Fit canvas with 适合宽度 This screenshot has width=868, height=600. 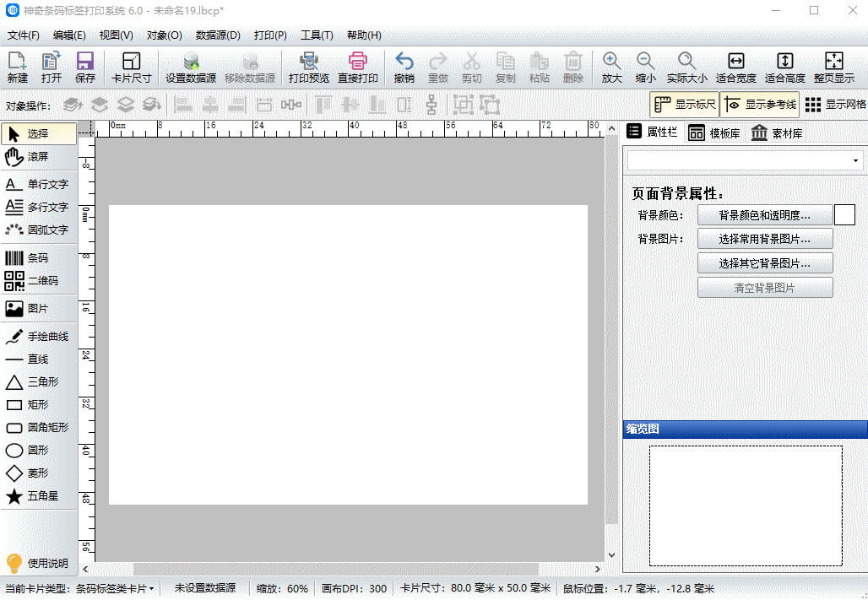coord(735,68)
